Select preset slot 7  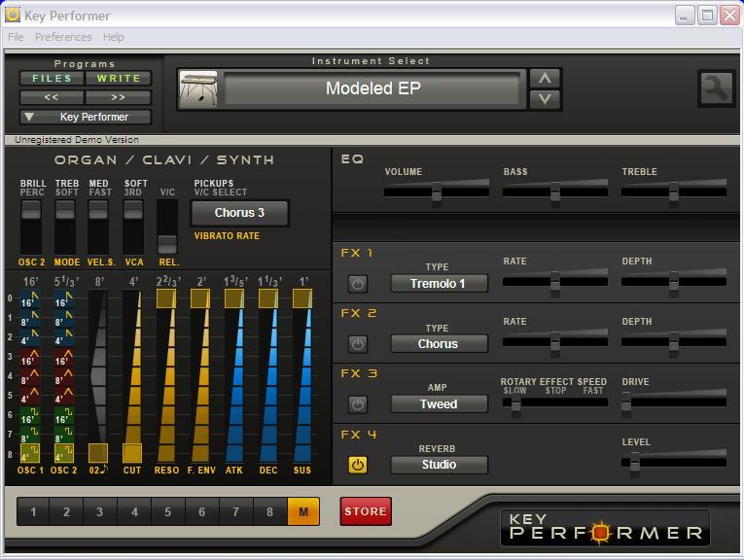pyautogui.click(x=235, y=511)
